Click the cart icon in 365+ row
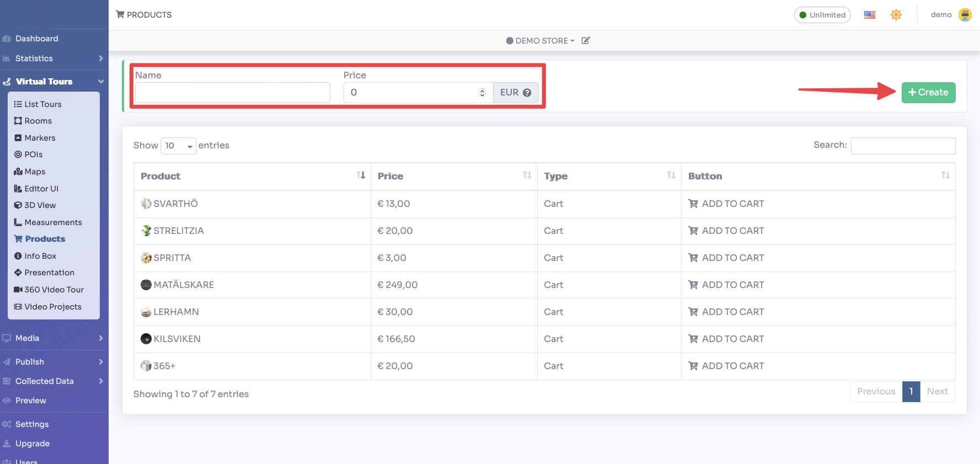This screenshot has width=980, height=464. (x=693, y=366)
